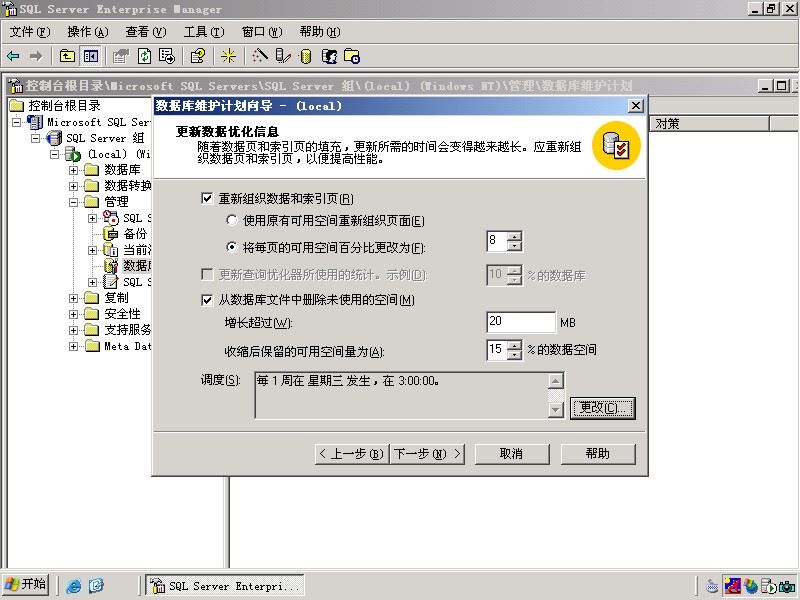Increase 收缩后保留的可用空间量 percentage spinner
This screenshot has height=600, width=800.
pos(515,345)
